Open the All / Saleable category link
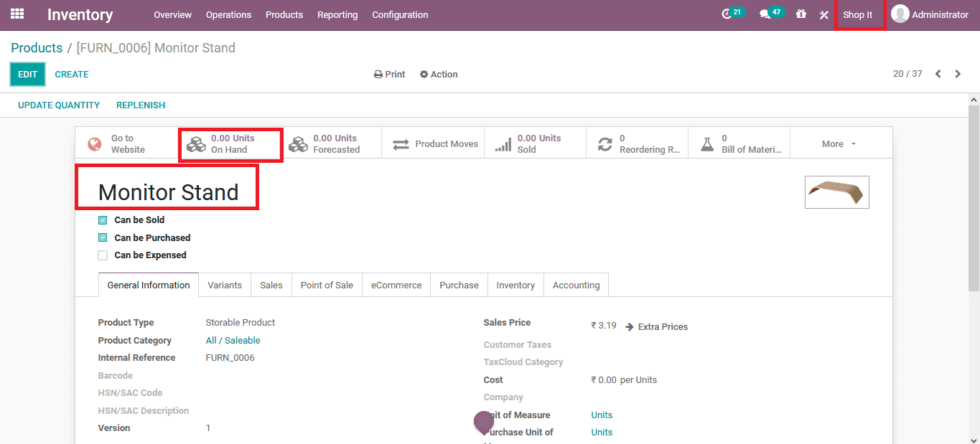The height and width of the screenshot is (444, 980). pyautogui.click(x=233, y=341)
